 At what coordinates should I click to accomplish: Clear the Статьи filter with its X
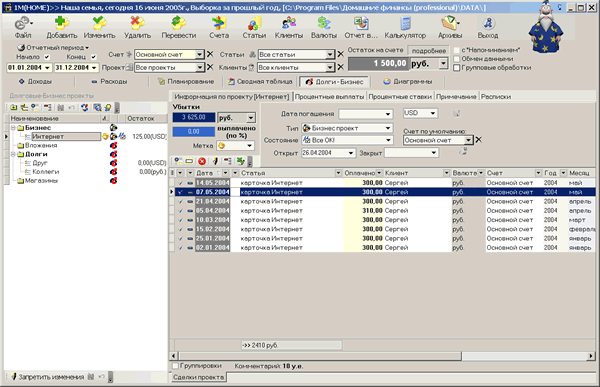[x=340, y=54]
